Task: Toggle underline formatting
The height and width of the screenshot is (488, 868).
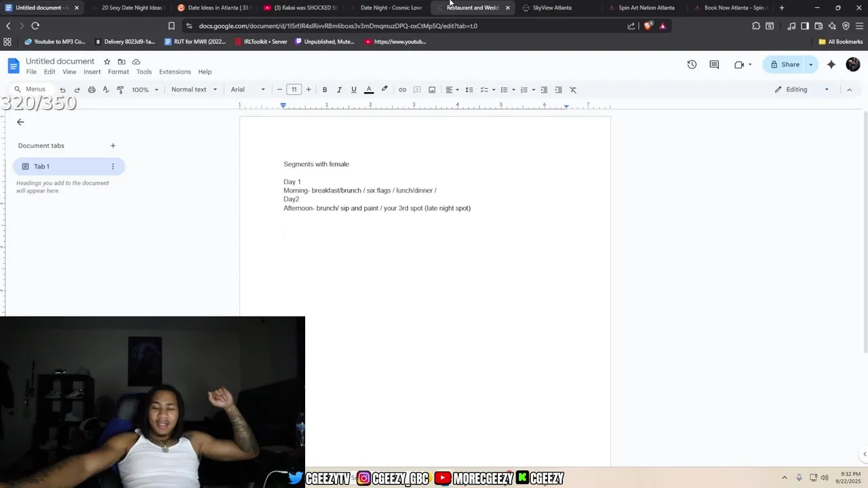Action: point(353,89)
